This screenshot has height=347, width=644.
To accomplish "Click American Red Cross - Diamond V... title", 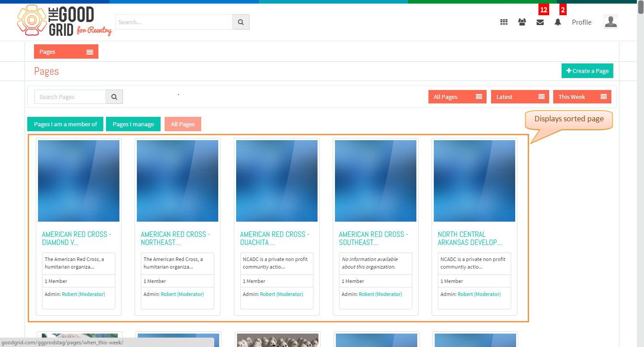I will (x=76, y=238).
